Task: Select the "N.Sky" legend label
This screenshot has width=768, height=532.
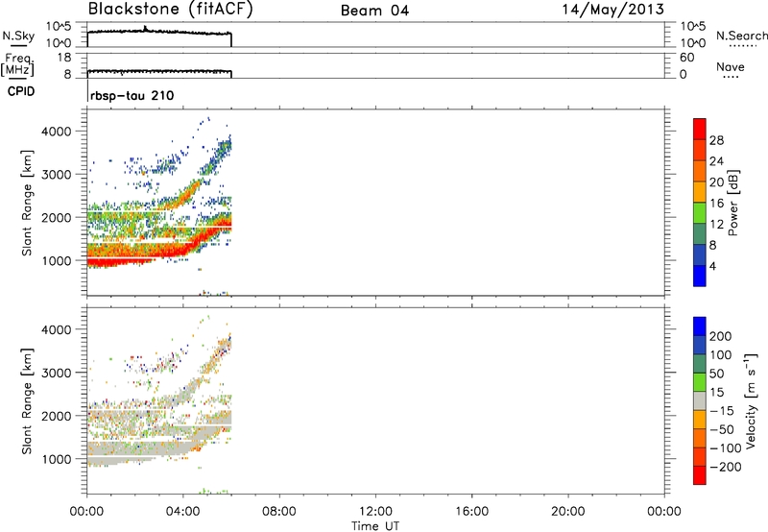Action: point(18,36)
